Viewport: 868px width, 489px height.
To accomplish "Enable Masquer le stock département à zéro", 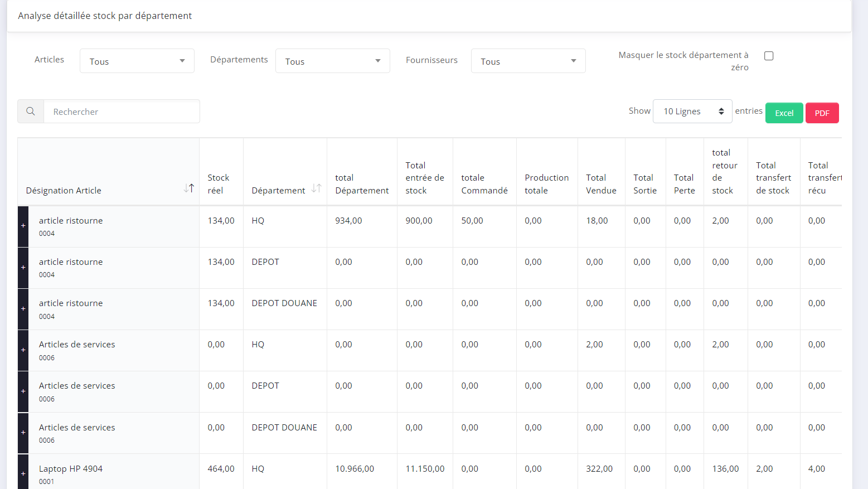I will [x=769, y=56].
